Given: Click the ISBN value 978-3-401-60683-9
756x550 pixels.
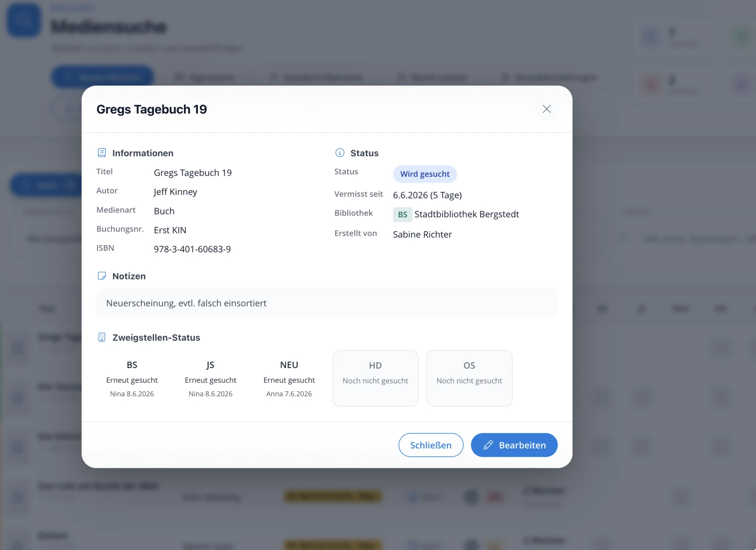Looking at the screenshot, I should coord(192,249).
